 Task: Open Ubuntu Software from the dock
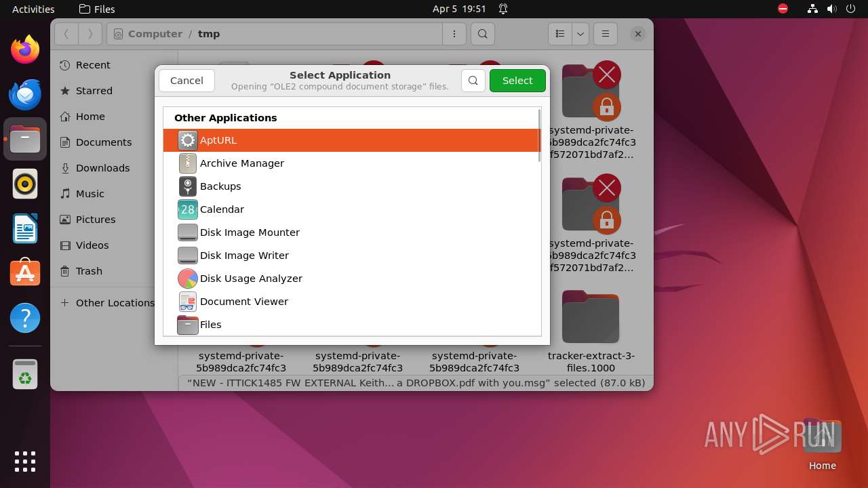(25, 273)
